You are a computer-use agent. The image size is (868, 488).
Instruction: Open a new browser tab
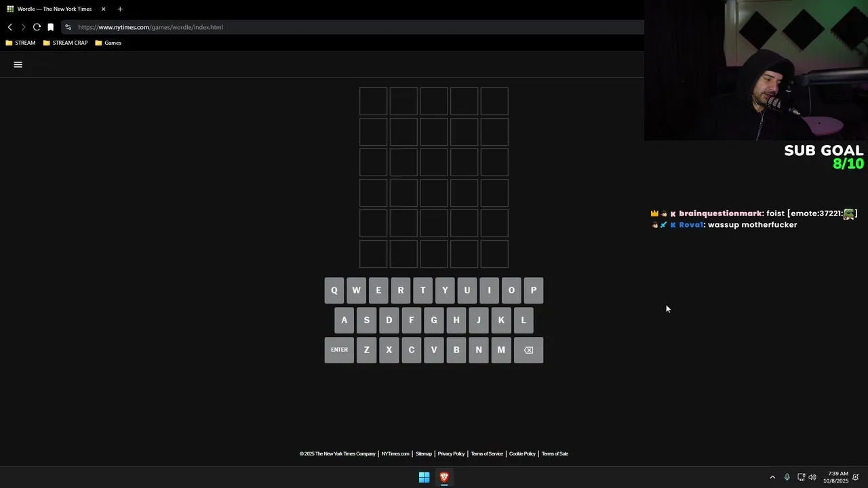(x=120, y=9)
